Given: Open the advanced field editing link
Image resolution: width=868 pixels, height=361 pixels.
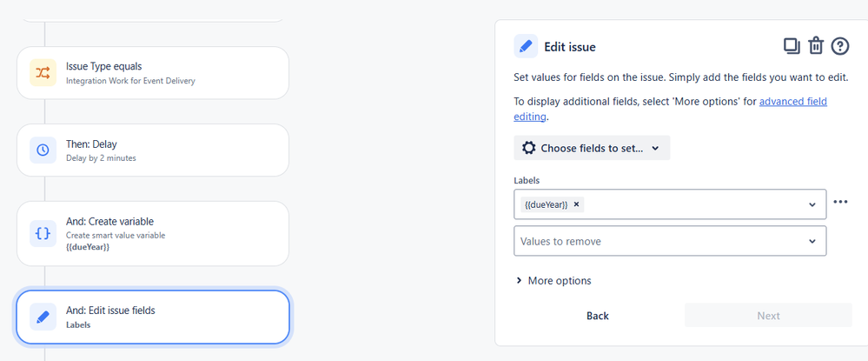Looking at the screenshot, I should coord(792,102).
